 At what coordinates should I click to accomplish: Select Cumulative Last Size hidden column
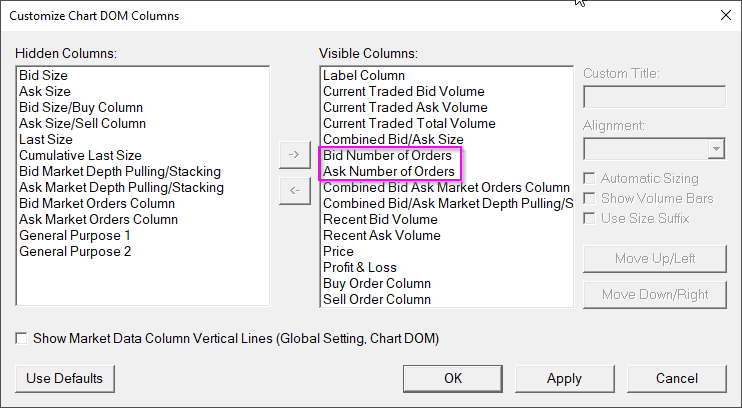80,155
